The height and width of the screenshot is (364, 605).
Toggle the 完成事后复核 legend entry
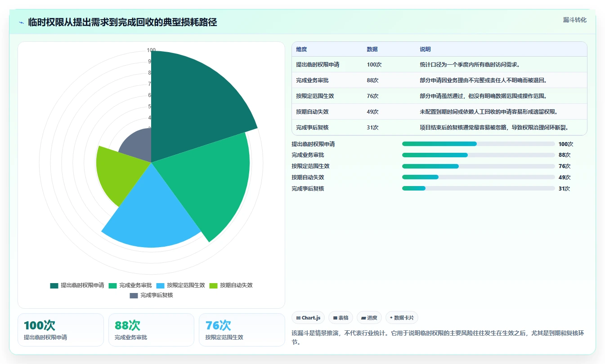pyautogui.click(x=151, y=295)
